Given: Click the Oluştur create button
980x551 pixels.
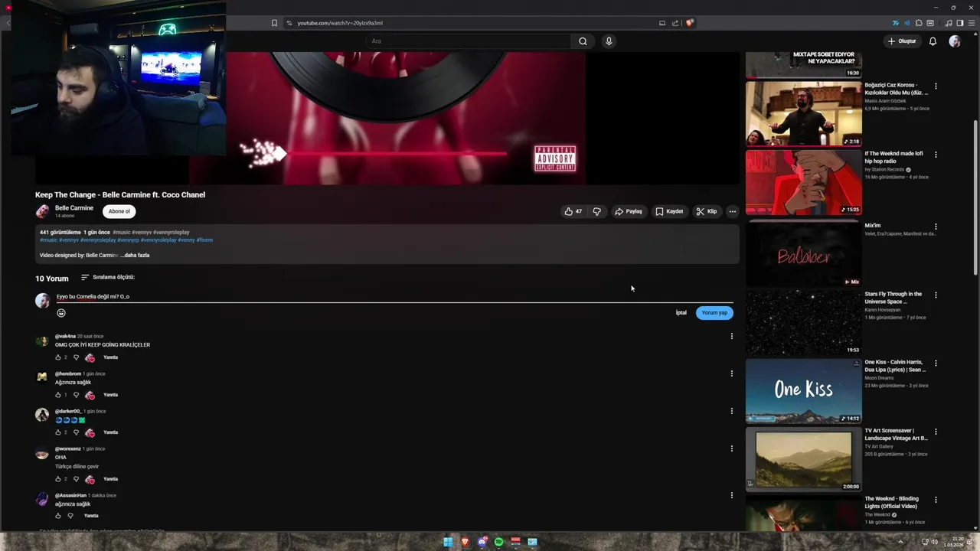Looking at the screenshot, I should point(902,41).
